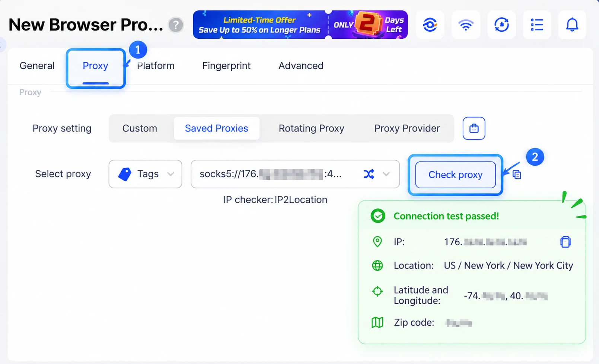Click the crosshair Latitude and Longitude icon

377,291
